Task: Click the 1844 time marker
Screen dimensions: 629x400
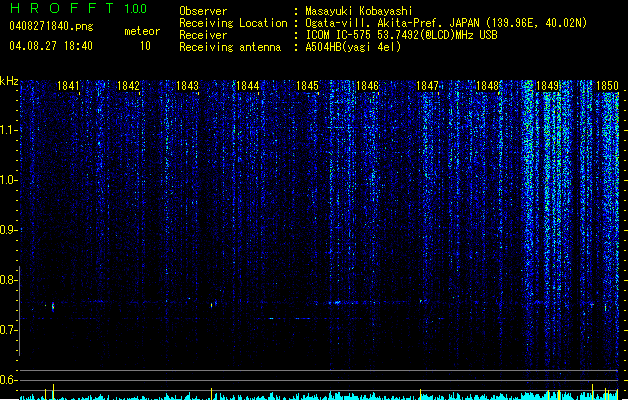Action: (x=248, y=86)
